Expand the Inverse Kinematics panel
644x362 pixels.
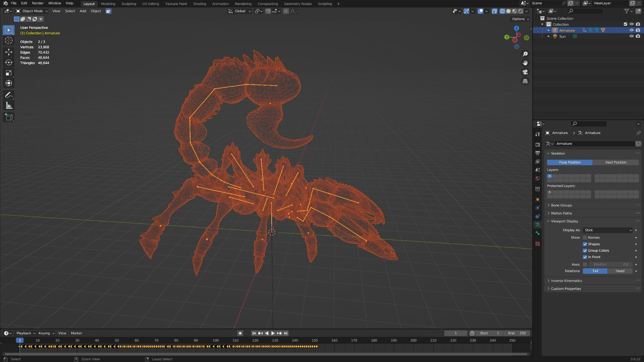[566, 281]
